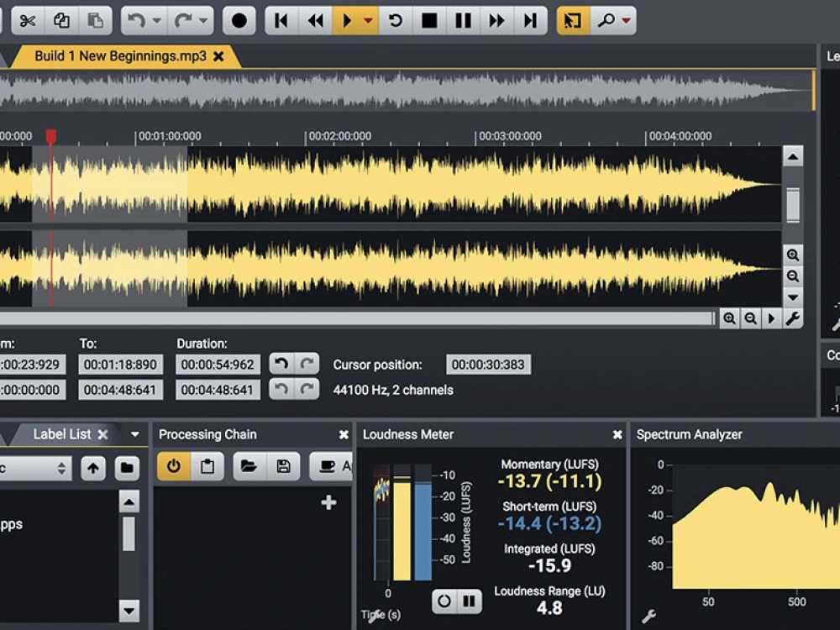Skip to the start of the file
This screenshot has height=630, width=840.
point(281,21)
